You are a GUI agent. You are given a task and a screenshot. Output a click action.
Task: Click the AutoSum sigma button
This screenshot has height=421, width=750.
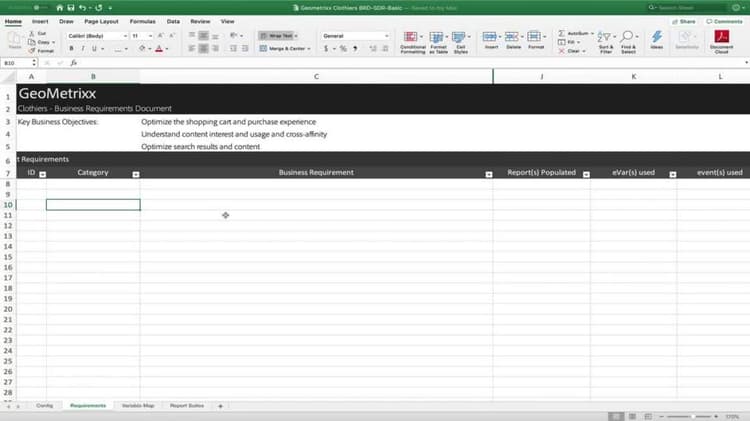tap(575, 33)
